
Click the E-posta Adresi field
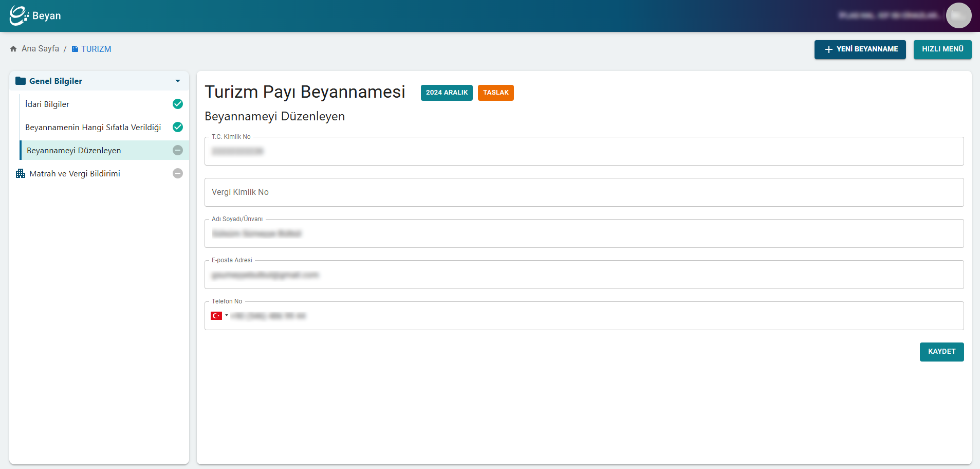tap(584, 275)
